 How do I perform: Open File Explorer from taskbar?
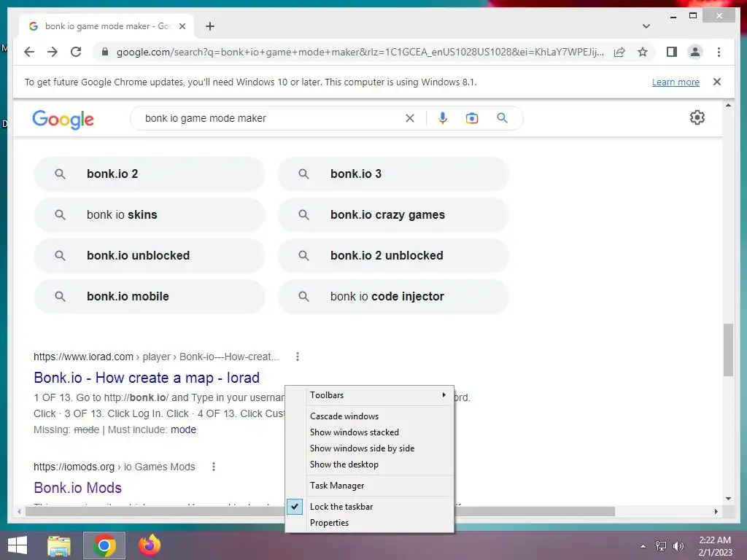pyautogui.click(x=59, y=545)
